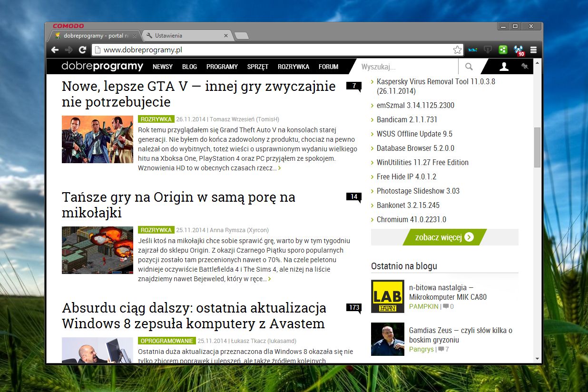The width and height of the screenshot is (588, 392).
Task: Click the comment count badge showing 173
Action: tap(354, 308)
